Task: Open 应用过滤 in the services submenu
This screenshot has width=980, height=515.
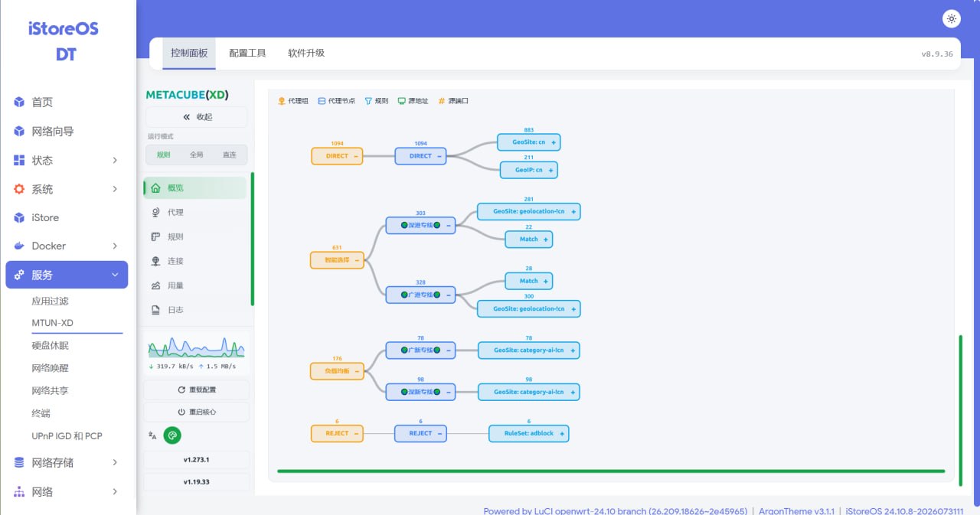Action: click(x=50, y=301)
